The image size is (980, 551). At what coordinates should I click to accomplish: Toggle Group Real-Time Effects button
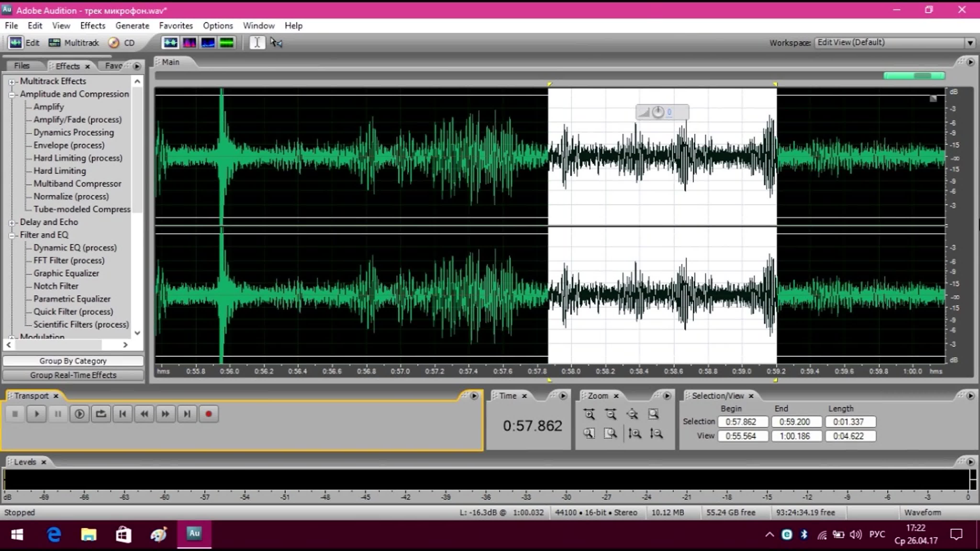pyautogui.click(x=73, y=375)
